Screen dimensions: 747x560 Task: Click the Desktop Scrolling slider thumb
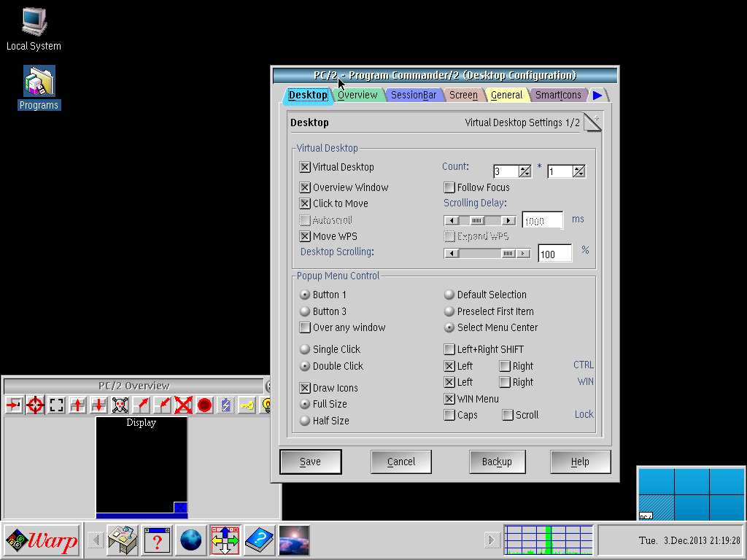tap(508, 253)
